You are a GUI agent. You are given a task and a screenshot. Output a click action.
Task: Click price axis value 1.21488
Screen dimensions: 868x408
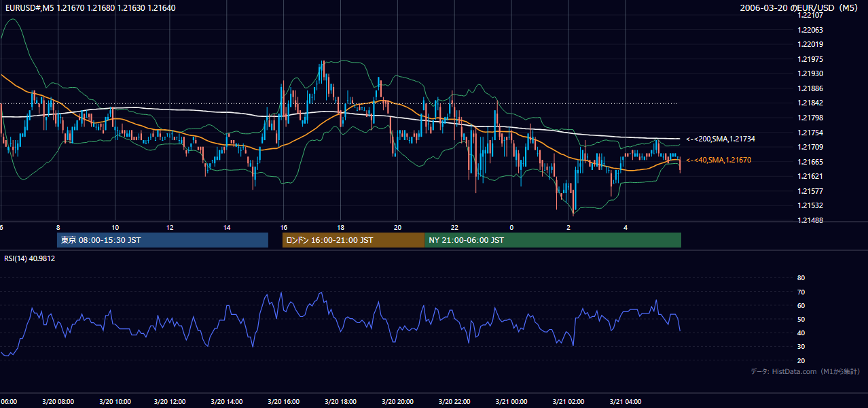pyautogui.click(x=809, y=220)
